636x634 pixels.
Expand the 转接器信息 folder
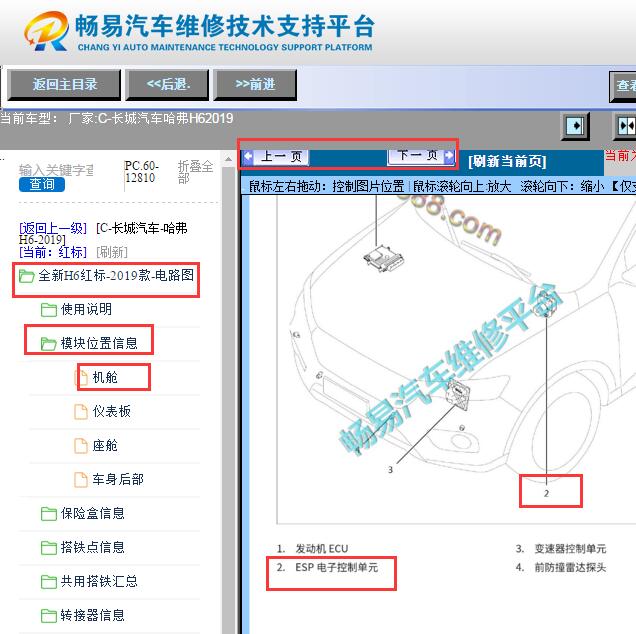[92, 616]
